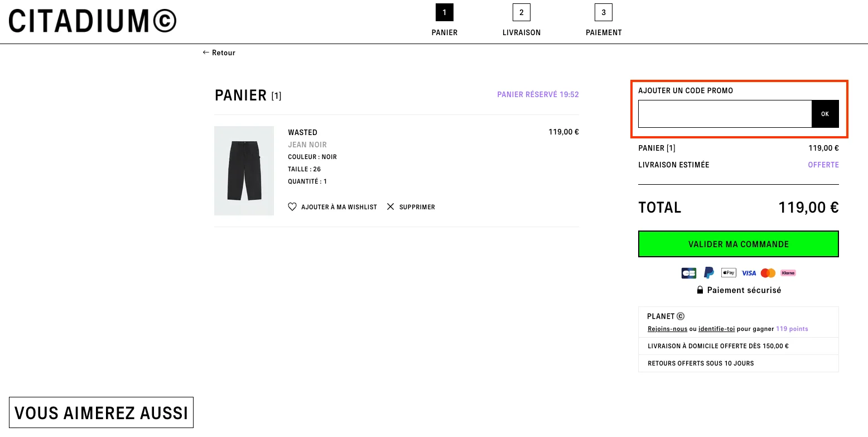
Task: Select the Visa payment icon
Action: pyautogui.click(x=748, y=273)
